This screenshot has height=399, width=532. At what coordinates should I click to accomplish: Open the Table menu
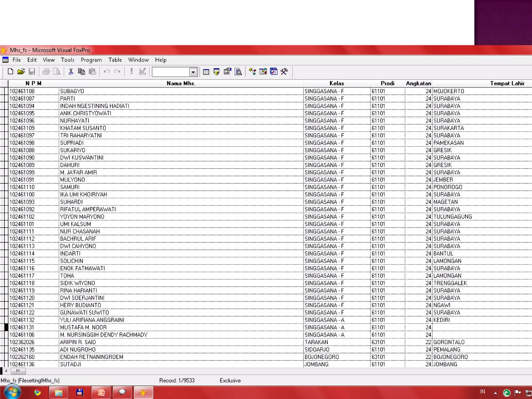point(115,60)
